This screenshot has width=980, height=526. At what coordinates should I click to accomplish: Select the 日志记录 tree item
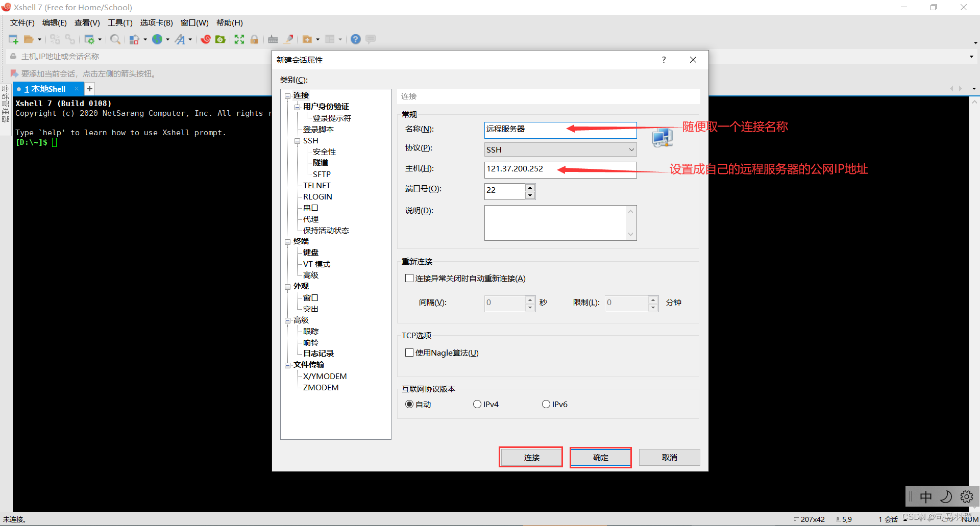tap(318, 353)
